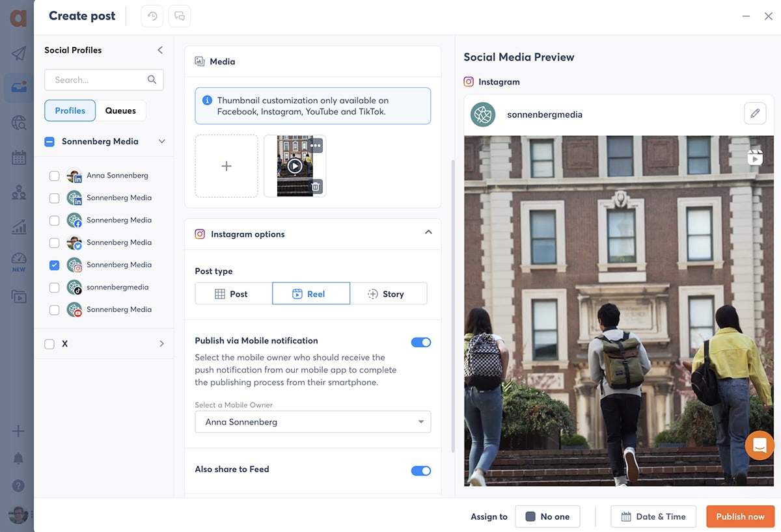Open the paper plane publishing icon in sidebar
The height and width of the screenshot is (532, 781).
[x=19, y=53]
